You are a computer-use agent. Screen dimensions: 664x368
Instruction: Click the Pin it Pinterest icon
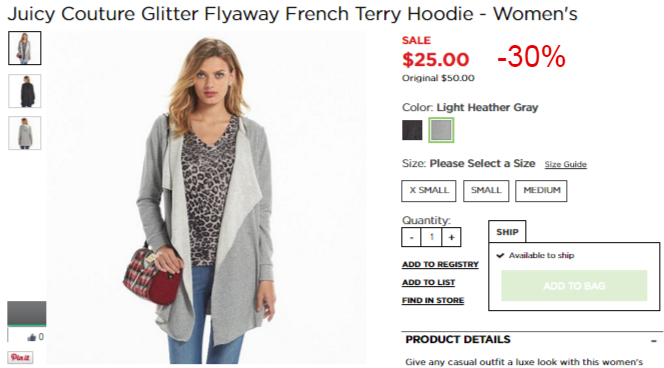pos(20,357)
